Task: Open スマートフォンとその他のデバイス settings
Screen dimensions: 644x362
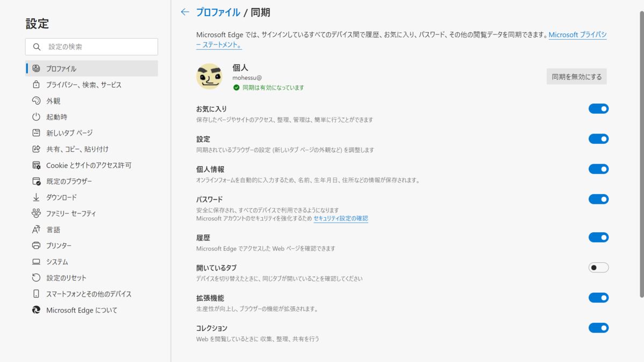Action: [92, 294]
